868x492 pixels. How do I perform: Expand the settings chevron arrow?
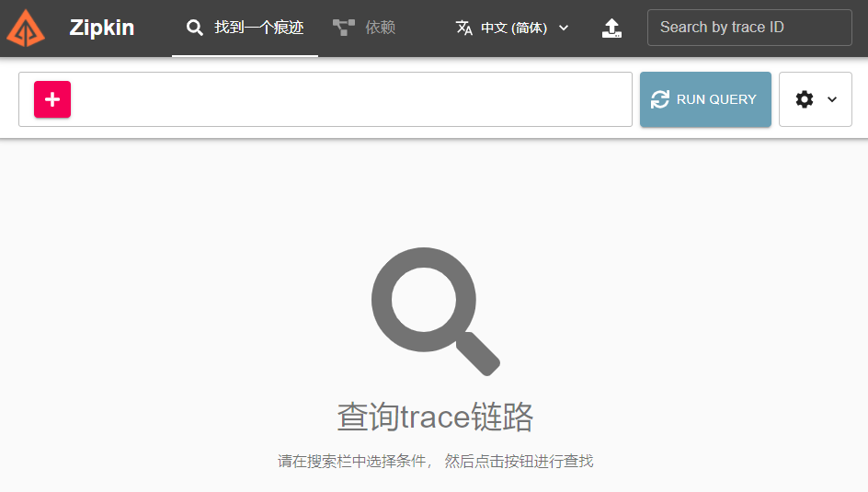832,99
